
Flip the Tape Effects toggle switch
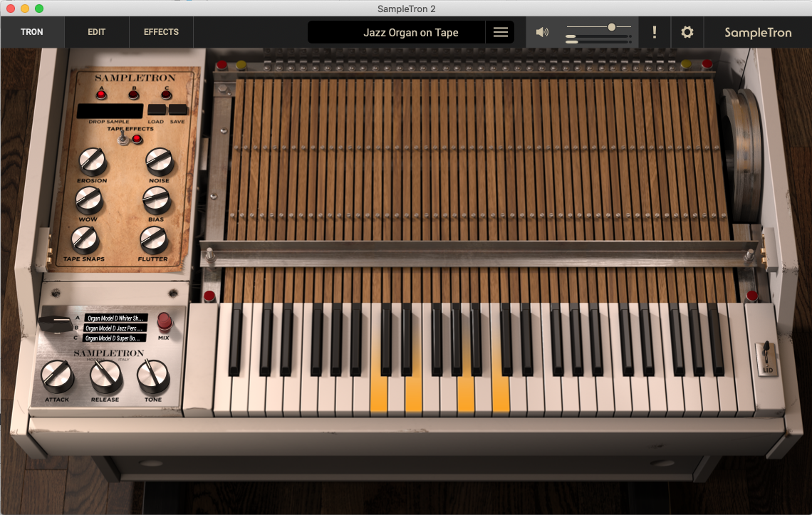[x=123, y=138]
